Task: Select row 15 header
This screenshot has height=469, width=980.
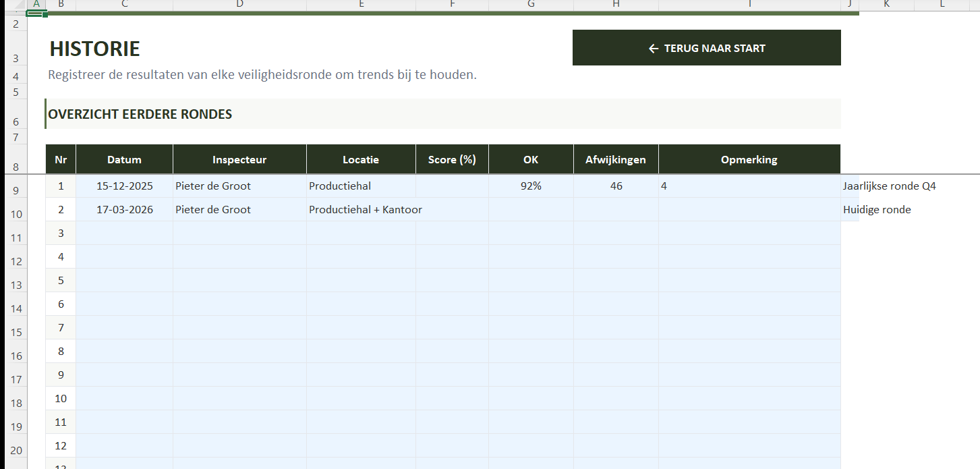Action: point(16,332)
